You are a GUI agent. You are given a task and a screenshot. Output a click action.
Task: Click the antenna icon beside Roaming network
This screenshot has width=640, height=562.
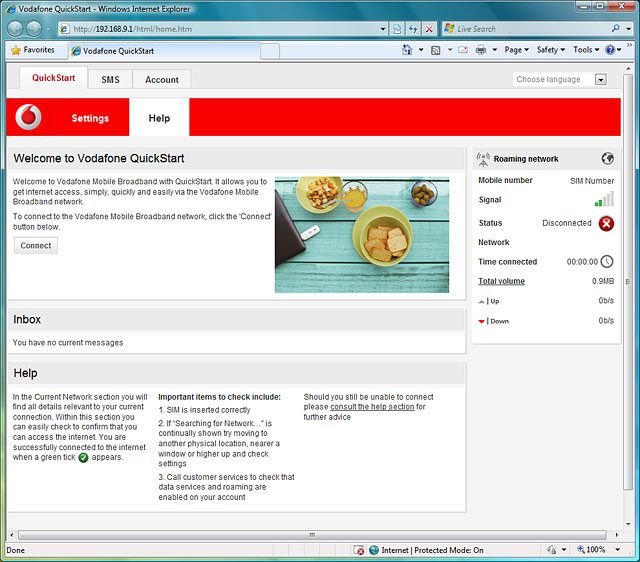pos(483,159)
